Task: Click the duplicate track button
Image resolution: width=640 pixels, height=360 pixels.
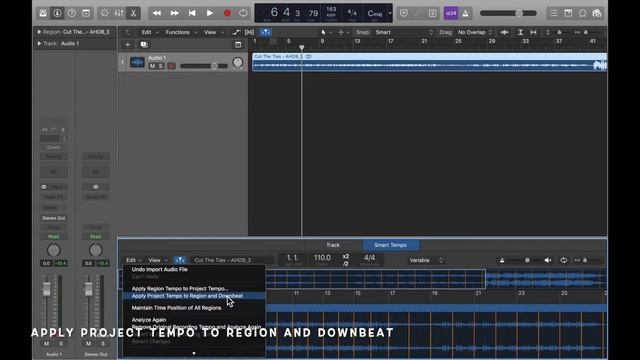Action: (x=144, y=44)
